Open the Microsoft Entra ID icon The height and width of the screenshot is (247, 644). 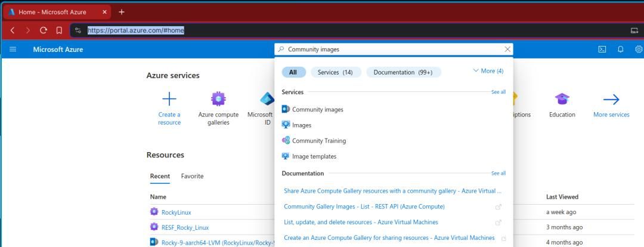[x=267, y=99]
